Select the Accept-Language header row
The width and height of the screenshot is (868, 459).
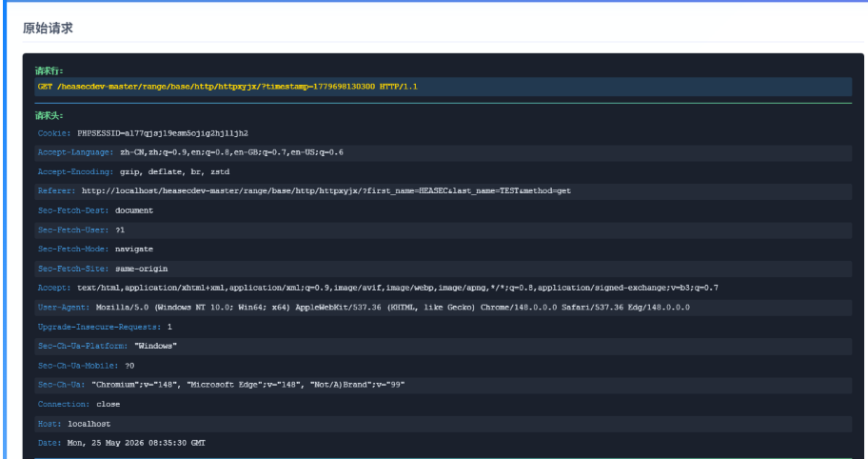[x=443, y=152]
